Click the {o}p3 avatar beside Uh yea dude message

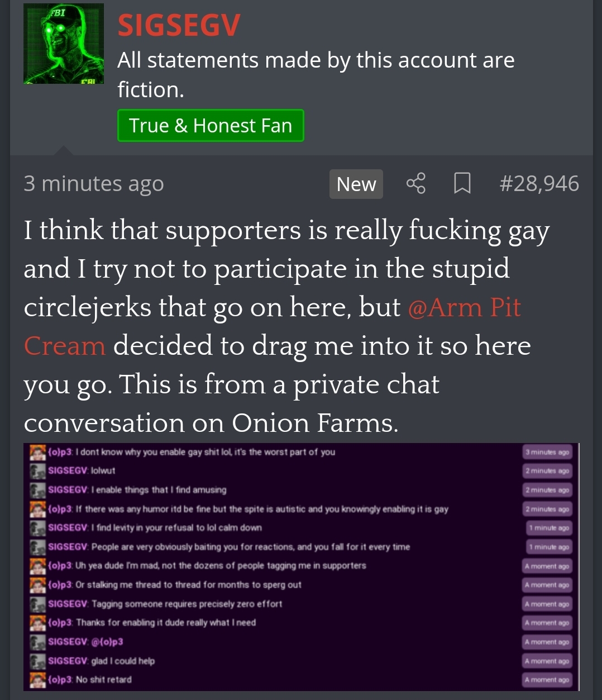[x=37, y=566]
